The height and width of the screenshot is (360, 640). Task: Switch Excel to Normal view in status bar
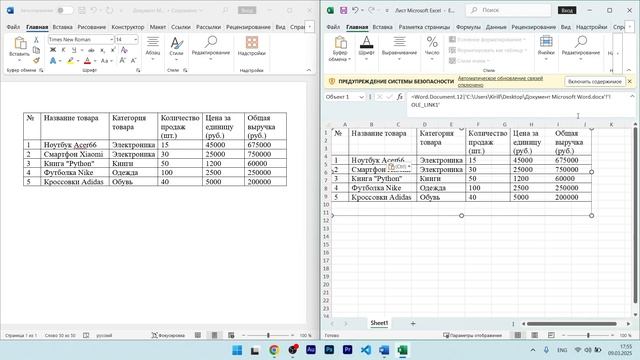click(x=518, y=335)
